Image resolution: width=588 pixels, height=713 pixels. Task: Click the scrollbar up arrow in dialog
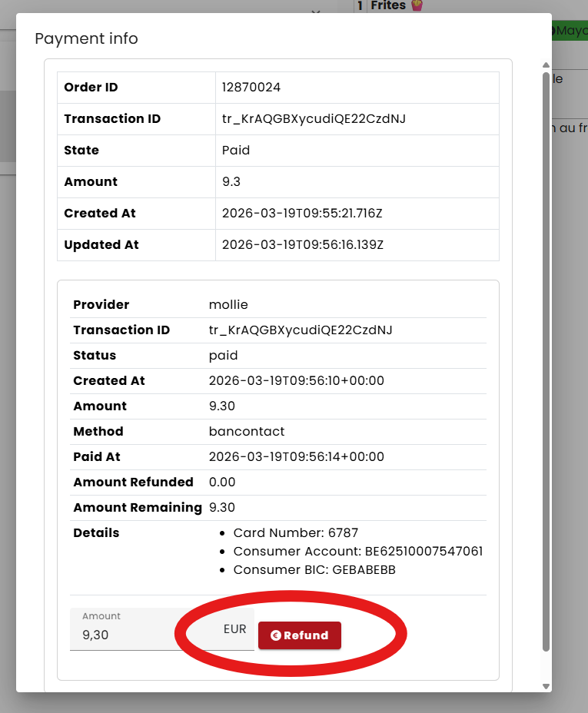[546, 65]
